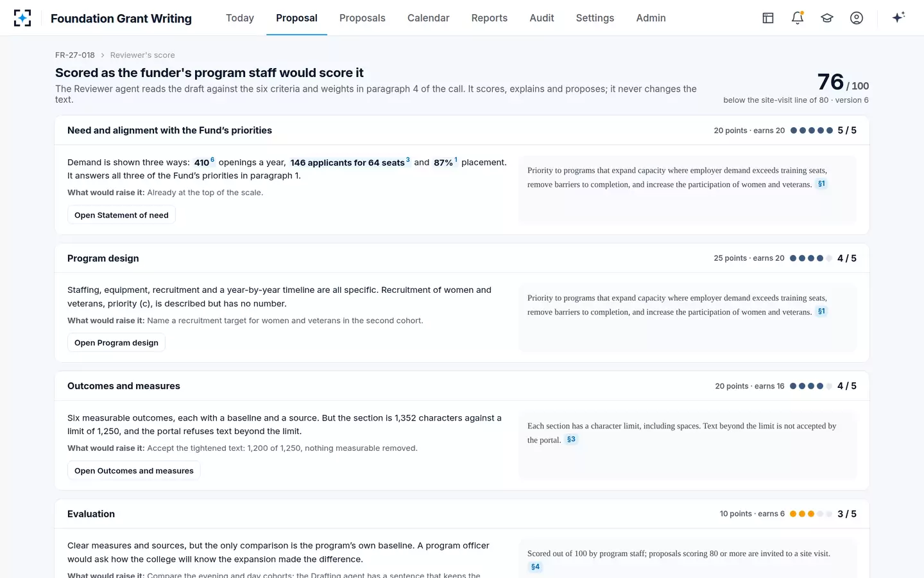Click the §1 citation chip under Program design
The width and height of the screenshot is (924, 578).
[x=821, y=311]
